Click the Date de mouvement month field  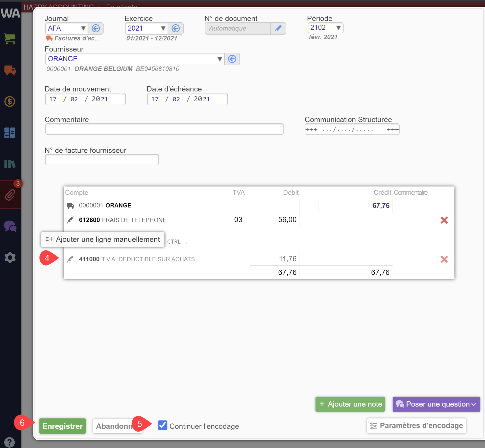[74, 99]
